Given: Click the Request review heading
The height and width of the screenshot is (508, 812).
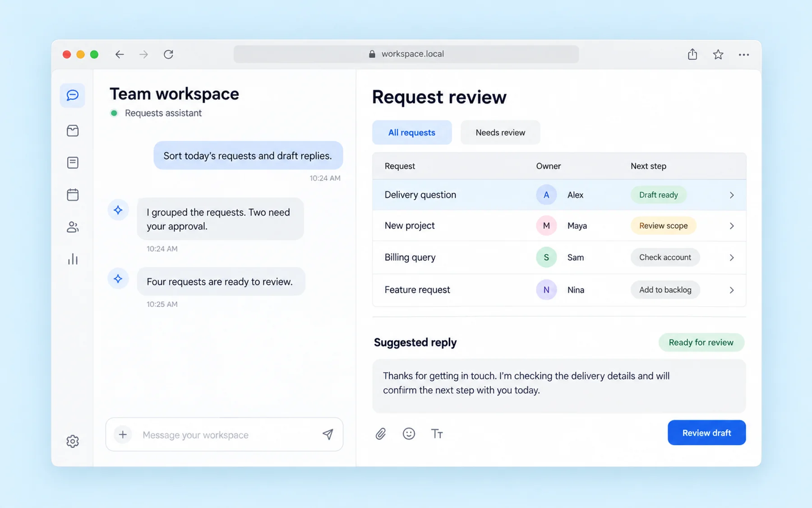Looking at the screenshot, I should coord(439,97).
